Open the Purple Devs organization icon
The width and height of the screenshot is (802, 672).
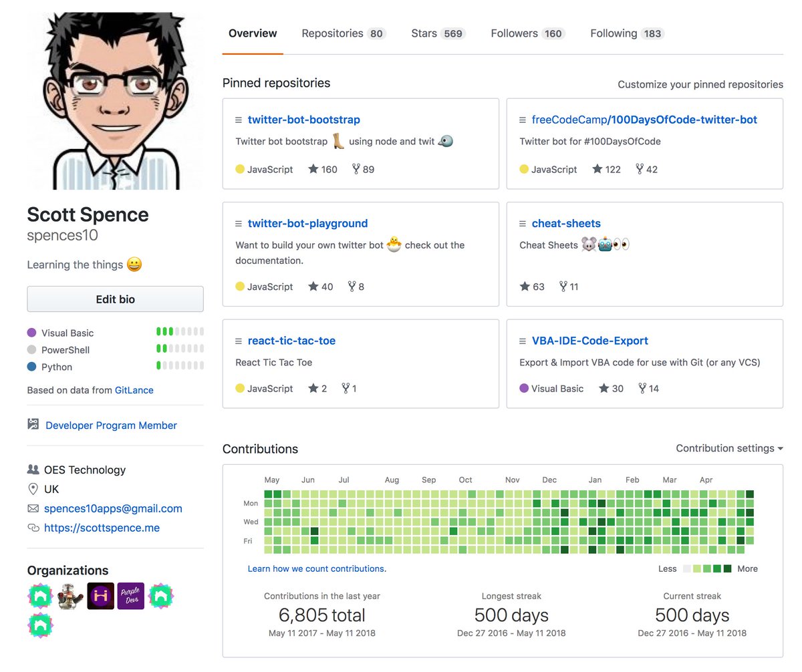130,595
